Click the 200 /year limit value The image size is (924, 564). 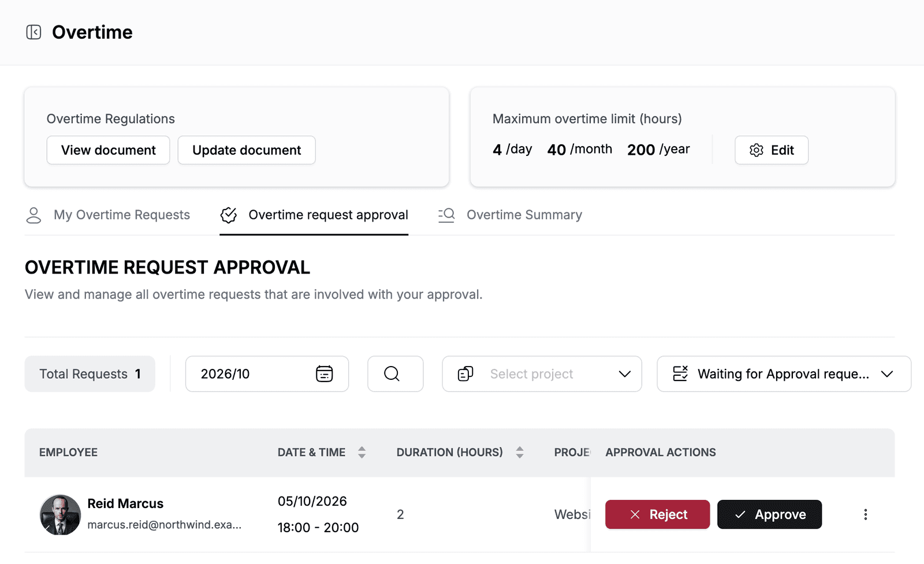tap(658, 150)
